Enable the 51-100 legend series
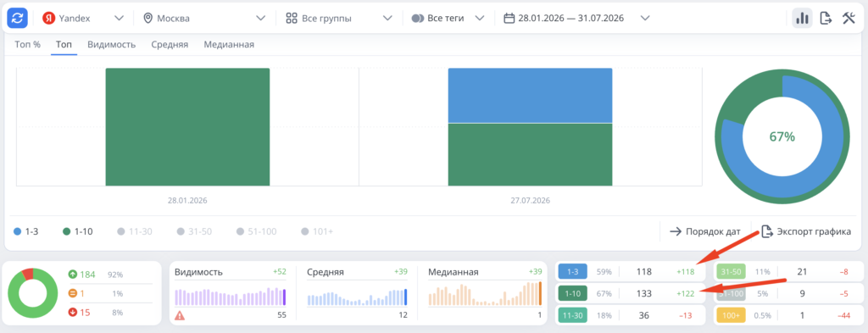 (256, 232)
